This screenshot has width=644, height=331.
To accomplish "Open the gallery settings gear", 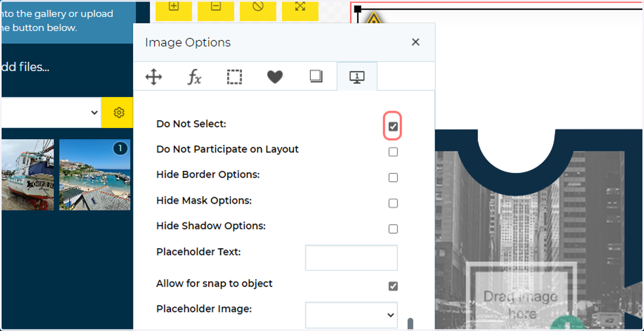I will (x=119, y=113).
